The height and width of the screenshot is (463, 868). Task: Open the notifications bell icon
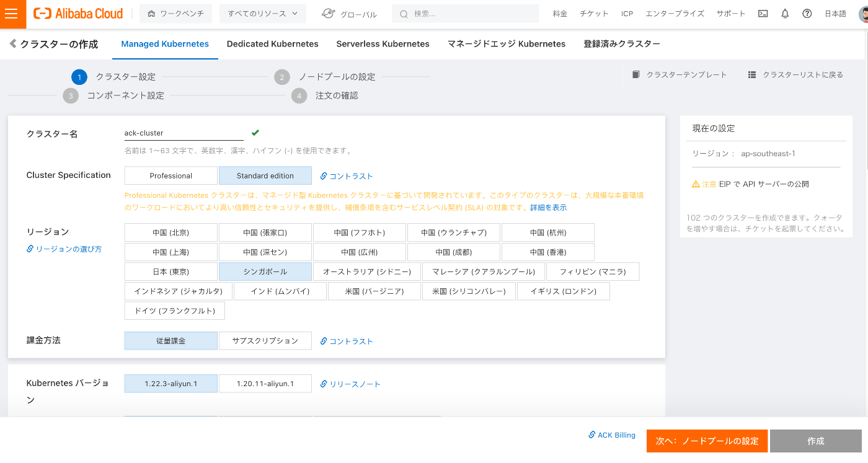(785, 14)
